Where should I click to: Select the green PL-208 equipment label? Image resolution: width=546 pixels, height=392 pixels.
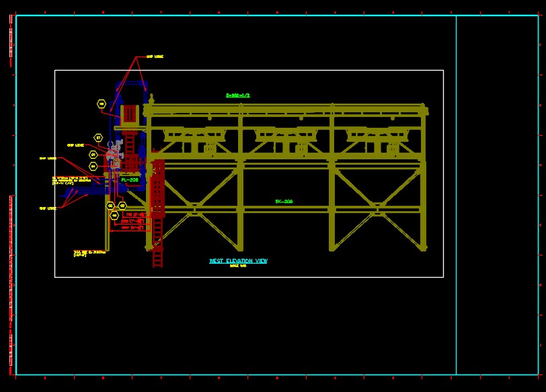click(129, 180)
